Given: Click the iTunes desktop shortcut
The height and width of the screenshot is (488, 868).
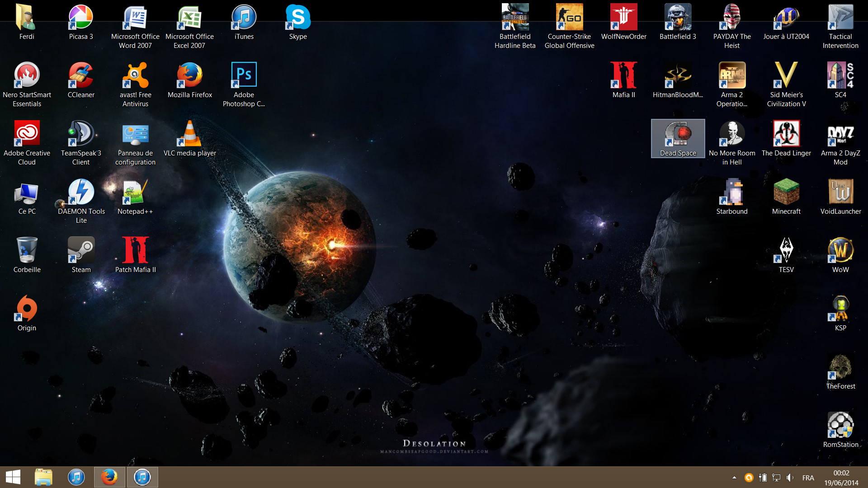Looking at the screenshot, I should (244, 22).
